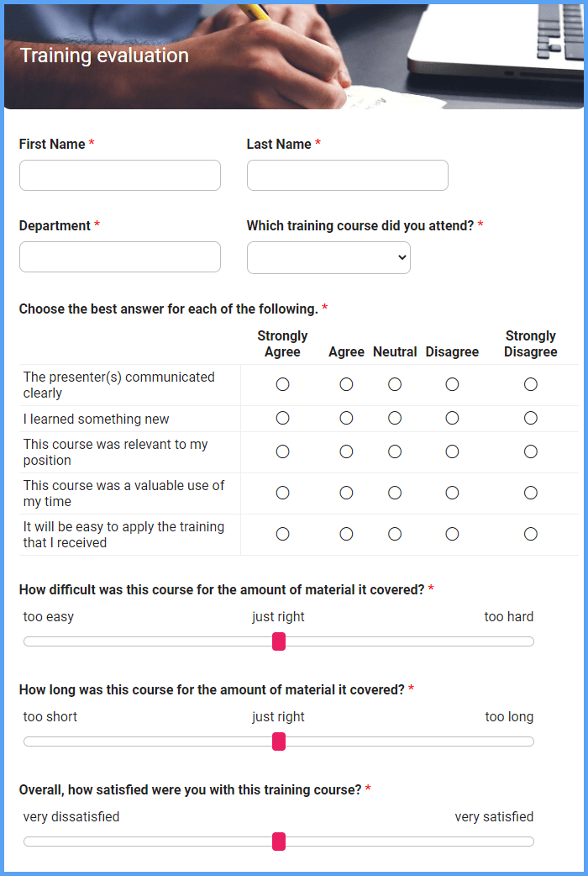Image resolution: width=588 pixels, height=876 pixels.
Task: Click the Training evaluation header title
Action: 104,55
